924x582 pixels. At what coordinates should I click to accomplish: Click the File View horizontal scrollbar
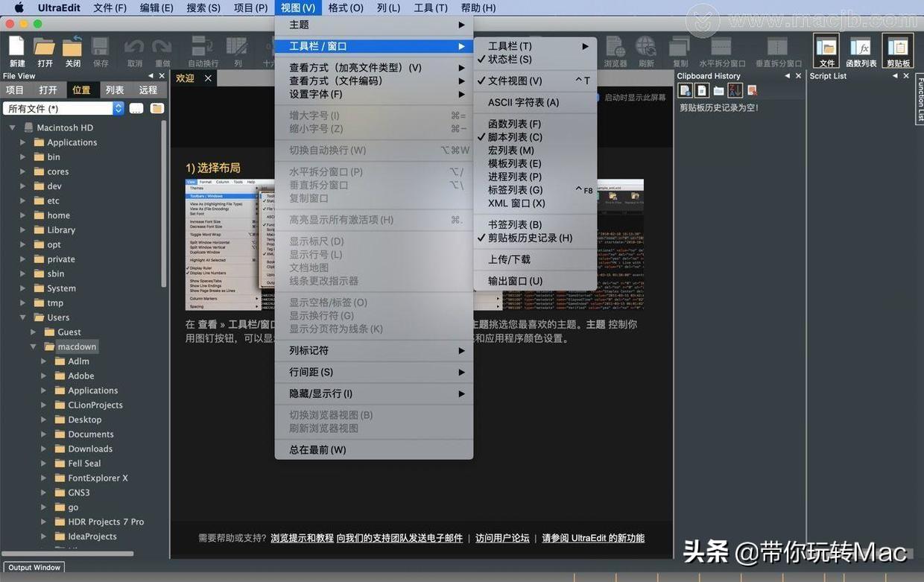(x=67, y=554)
